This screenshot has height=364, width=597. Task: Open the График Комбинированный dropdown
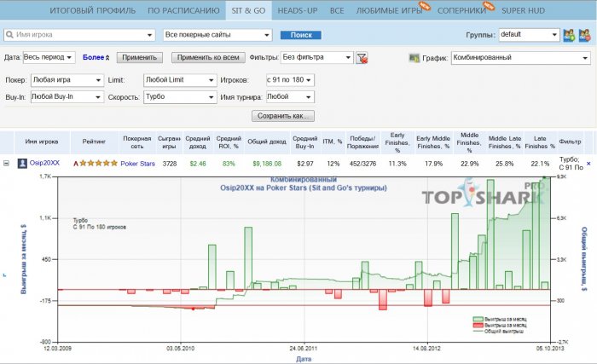pos(521,58)
